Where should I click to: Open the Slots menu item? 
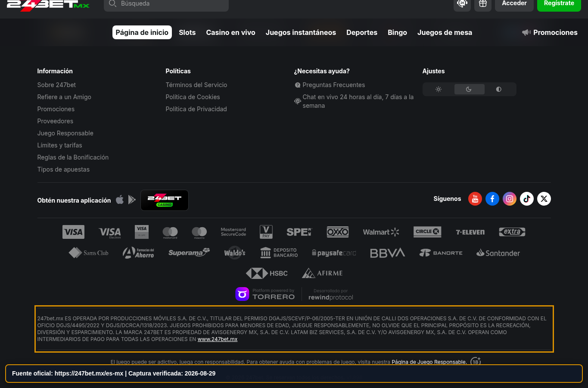[x=187, y=32]
